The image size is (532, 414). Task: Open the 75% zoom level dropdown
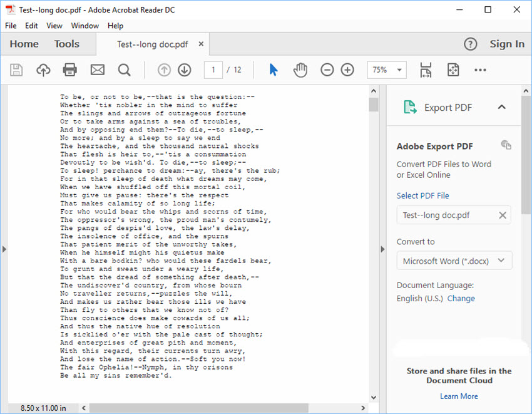click(387, 70)
